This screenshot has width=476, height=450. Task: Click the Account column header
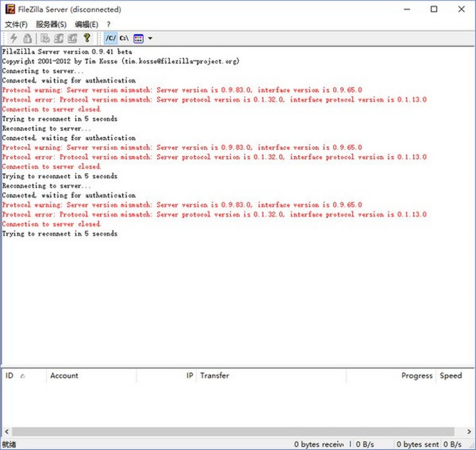pyautogui.click(x=64, y=376)
